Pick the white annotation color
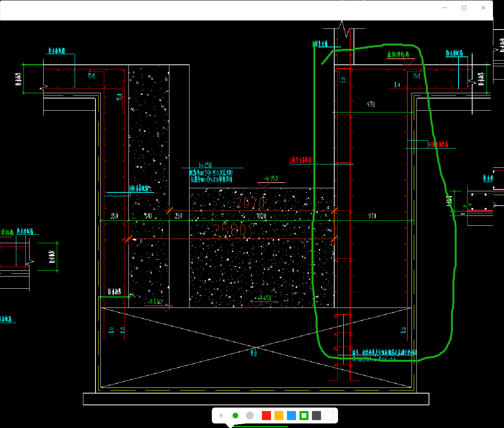 pos(329,416)
